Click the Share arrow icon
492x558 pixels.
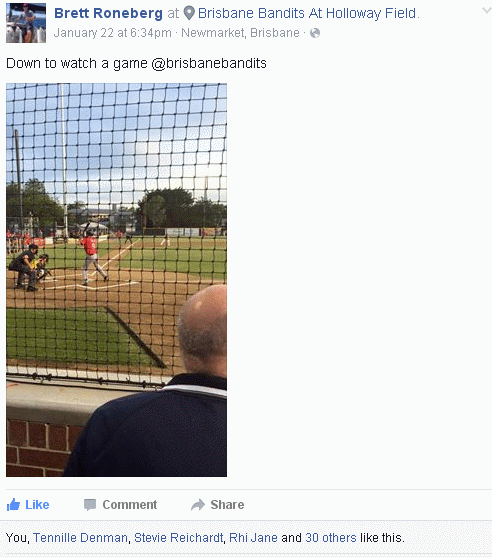[x=198, y=505]
